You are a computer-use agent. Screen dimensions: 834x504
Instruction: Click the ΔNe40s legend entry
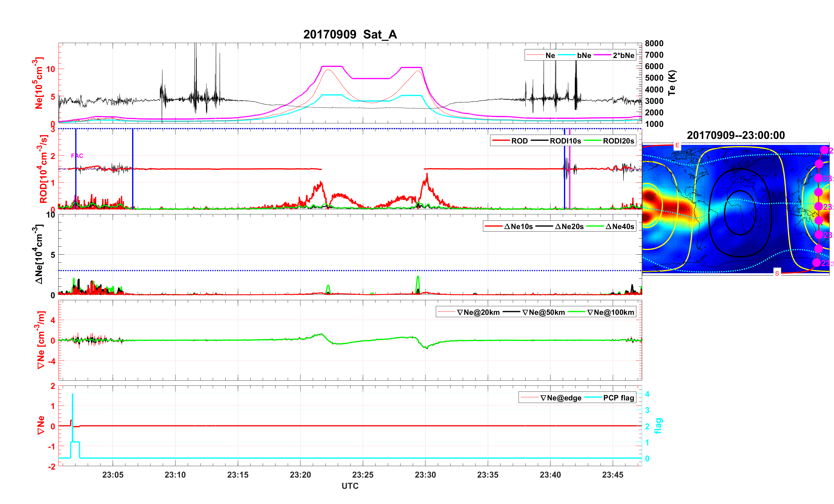click(x=619, y=226)
